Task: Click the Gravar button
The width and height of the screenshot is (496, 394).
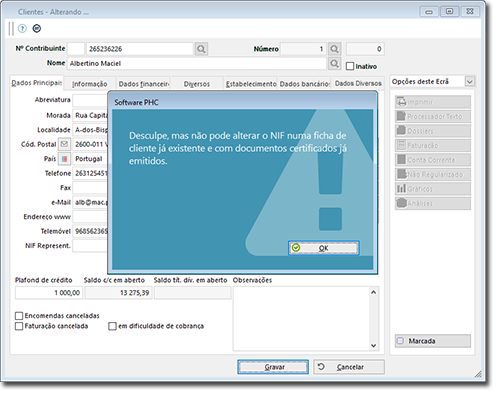Action: pyautogui.click(x=273, y=367)
